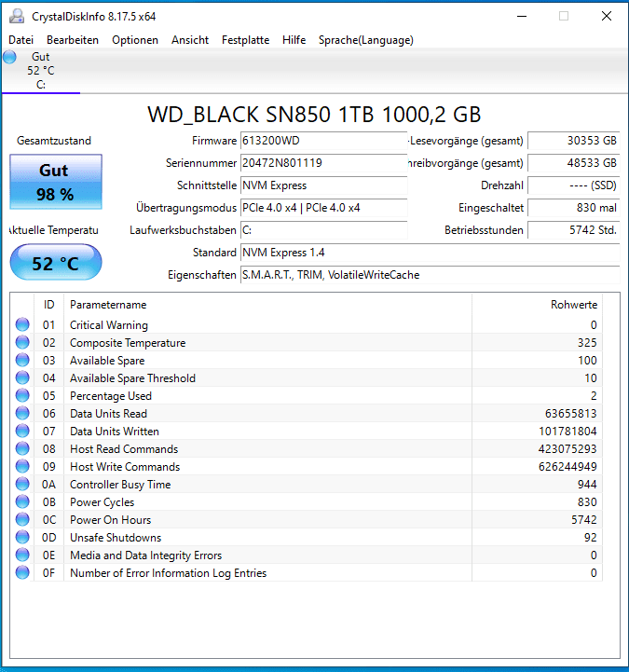Open the Festplatte menu
This screenshot has height=672, width=629.
point(245,40)
